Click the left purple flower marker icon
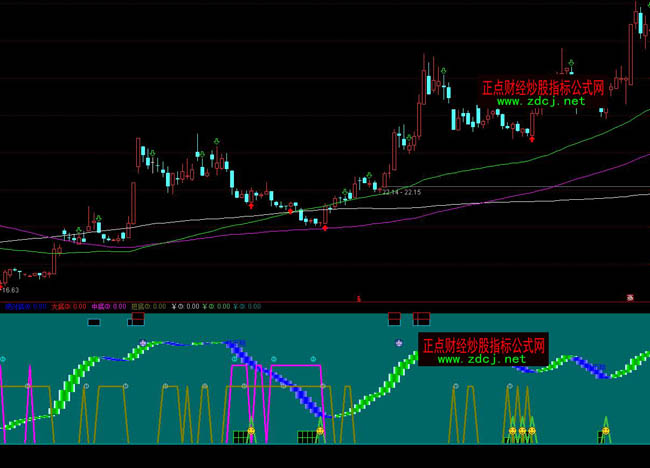Image resolution: width=650 pixels, height=468 pixels. (143, 343)
